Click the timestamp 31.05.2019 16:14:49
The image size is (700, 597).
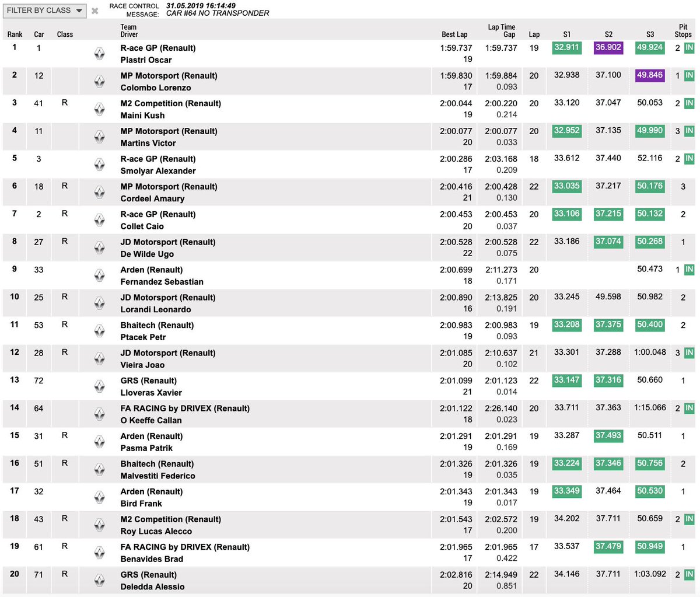pos(201,5)
